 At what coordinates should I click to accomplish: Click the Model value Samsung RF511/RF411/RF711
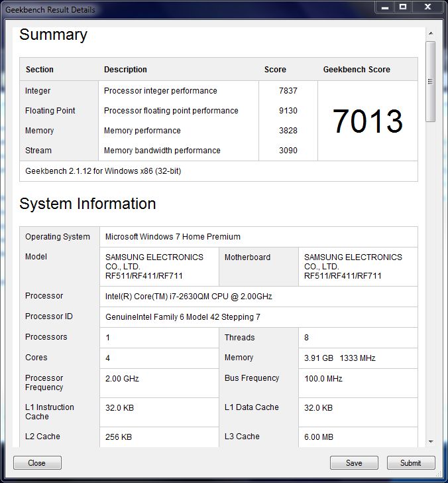(x=154, y=267)
